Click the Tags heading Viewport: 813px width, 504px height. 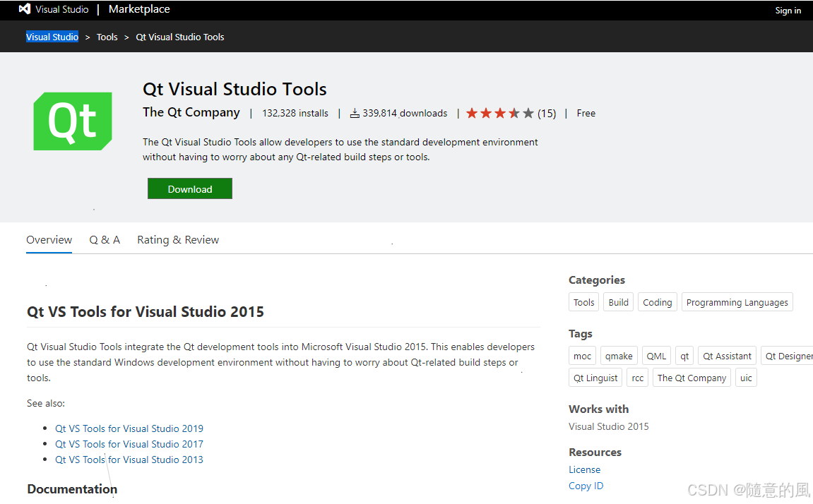point(580,334)
